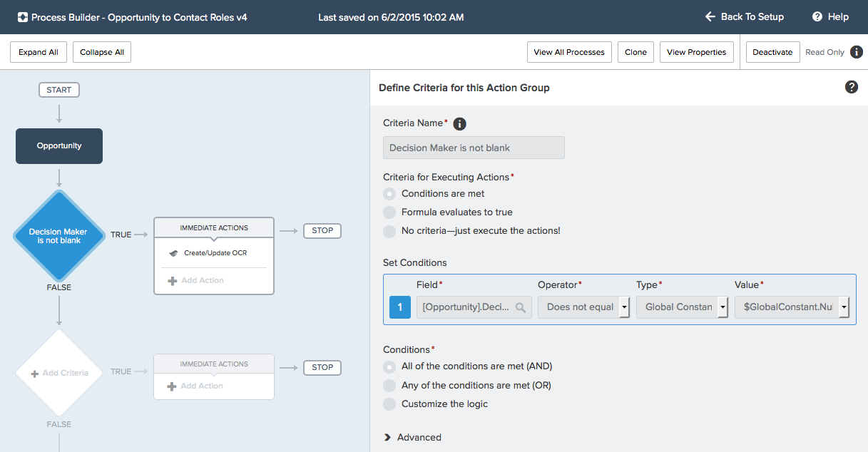Click the Clone button
868x452 pixels.
coord(635,52)
